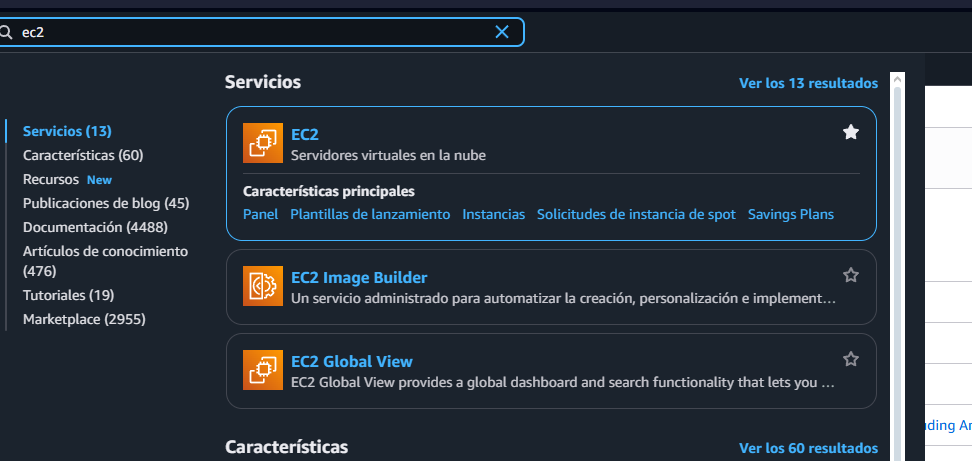Open the Panel feature link
This screenshot has width=972, height=461.
tap(260, 214)
